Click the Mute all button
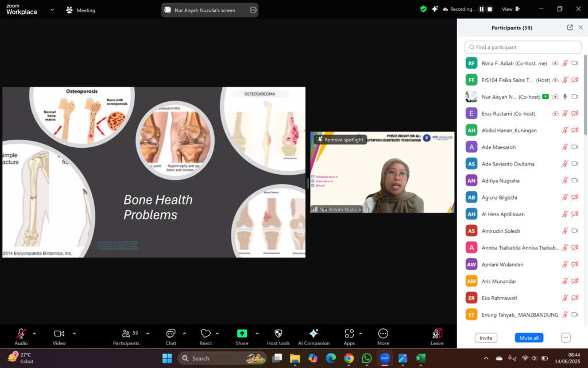Screen dimensions: 588x368 pos(529,338)
